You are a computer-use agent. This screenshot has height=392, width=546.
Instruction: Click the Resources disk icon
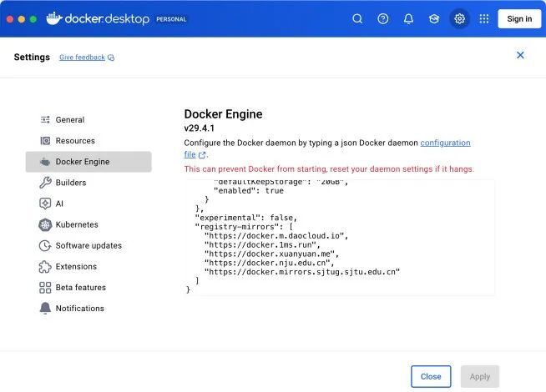coord(45,140)
